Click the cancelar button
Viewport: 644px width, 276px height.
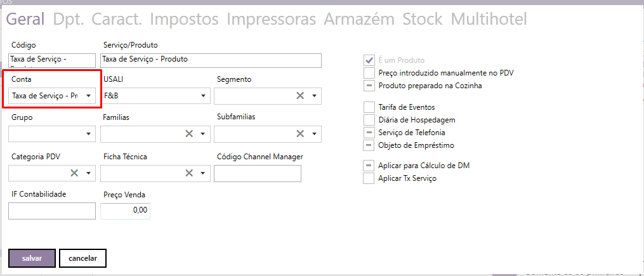82,258
